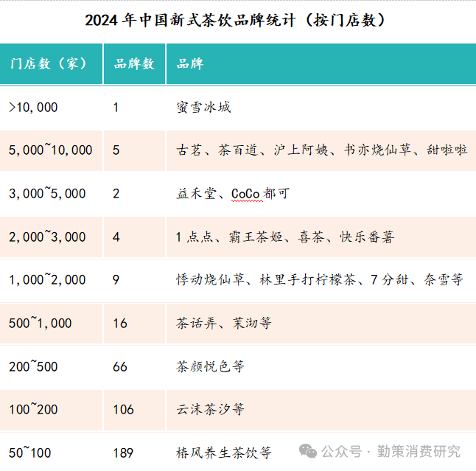Screen dimensions: 476x471
Task: Select brand count 9 in the 1,000~2,000 row
Action: pyautogui.click(x=116, y=279)
